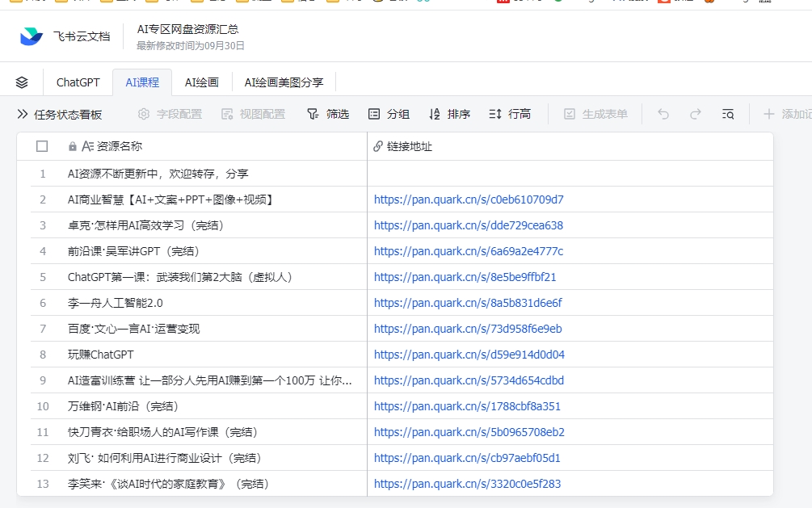
Task: Open the AI绘画美图分享 tab
Action: [x=284, y=82]
